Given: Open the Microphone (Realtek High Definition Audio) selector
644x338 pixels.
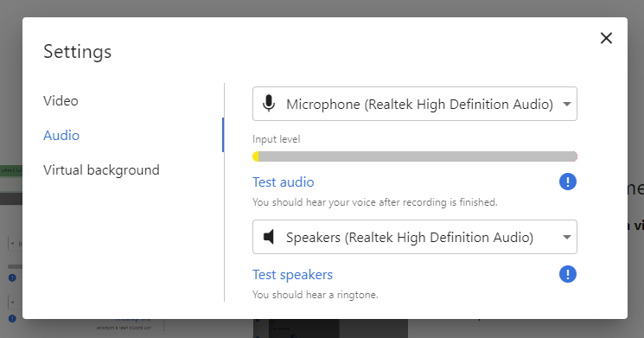Looking at the screenshot, I should pos(415,104).
